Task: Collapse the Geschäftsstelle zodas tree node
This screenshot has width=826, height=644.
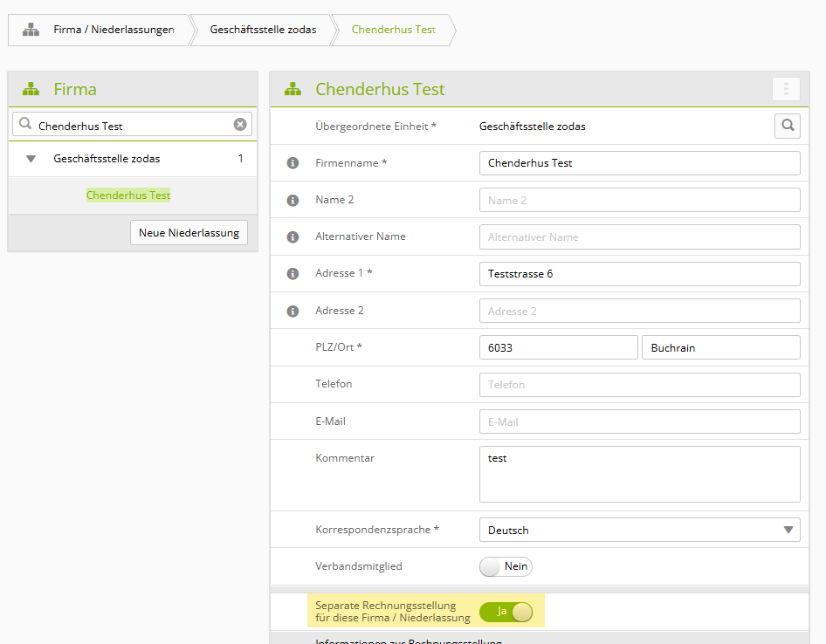Action: point(31,159)
